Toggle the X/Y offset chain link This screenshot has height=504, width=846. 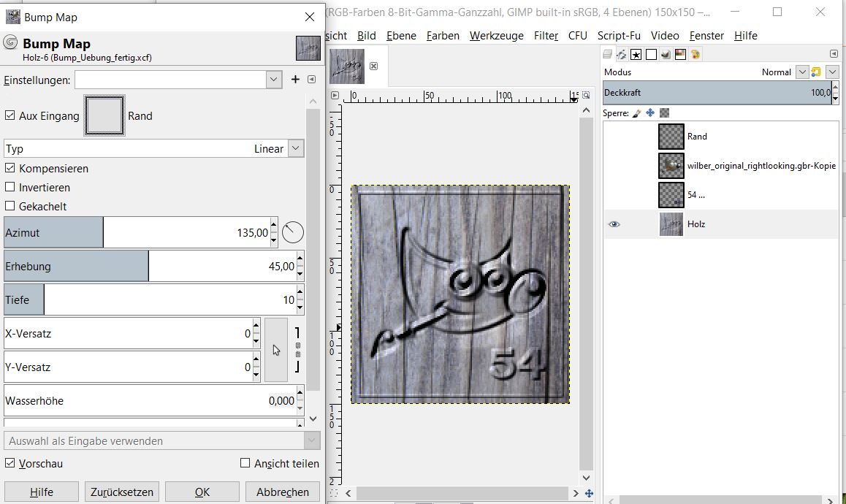297,351
